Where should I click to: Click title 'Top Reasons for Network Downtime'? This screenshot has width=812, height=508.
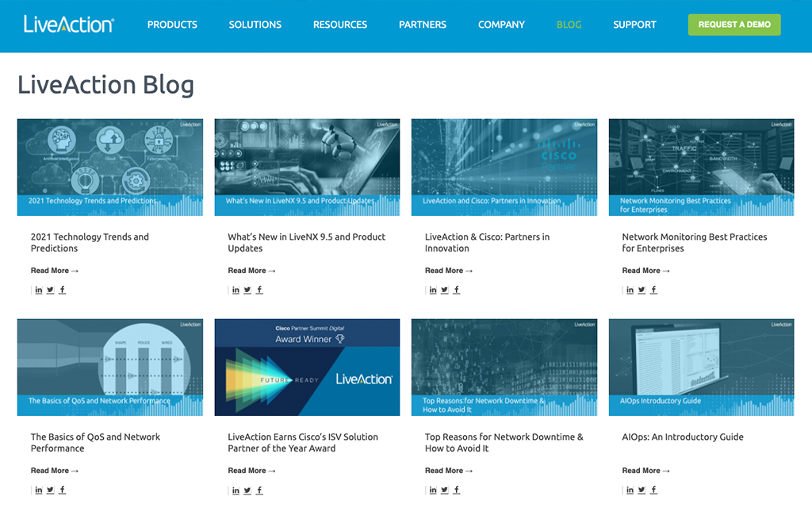tap(504, 442)
